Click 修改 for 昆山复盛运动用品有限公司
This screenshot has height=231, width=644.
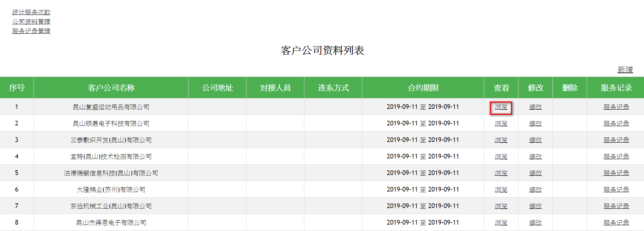tap(535, 107)
